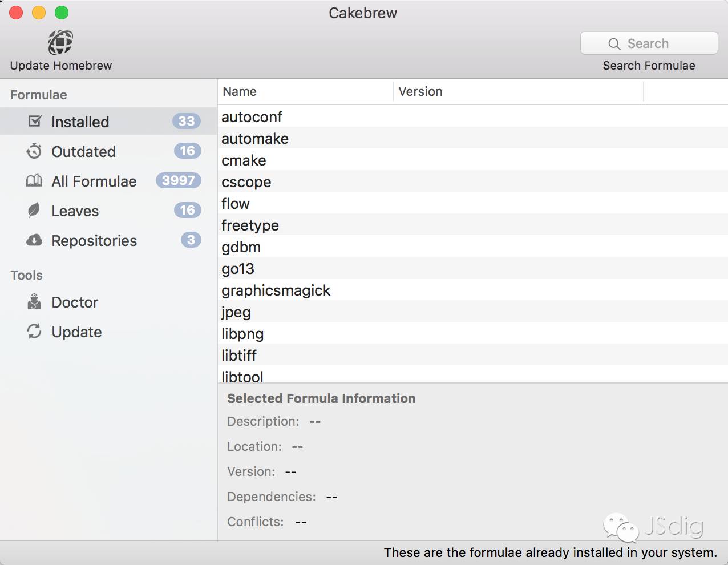
Task: Click the All Formulae badge 3997
Action: pos(179,180)
